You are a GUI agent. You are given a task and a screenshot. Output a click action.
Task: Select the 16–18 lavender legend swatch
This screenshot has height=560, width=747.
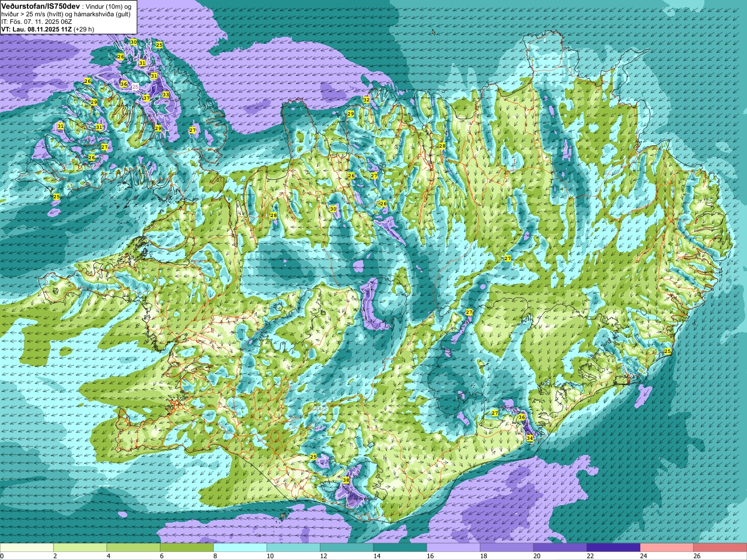[453, 548]
